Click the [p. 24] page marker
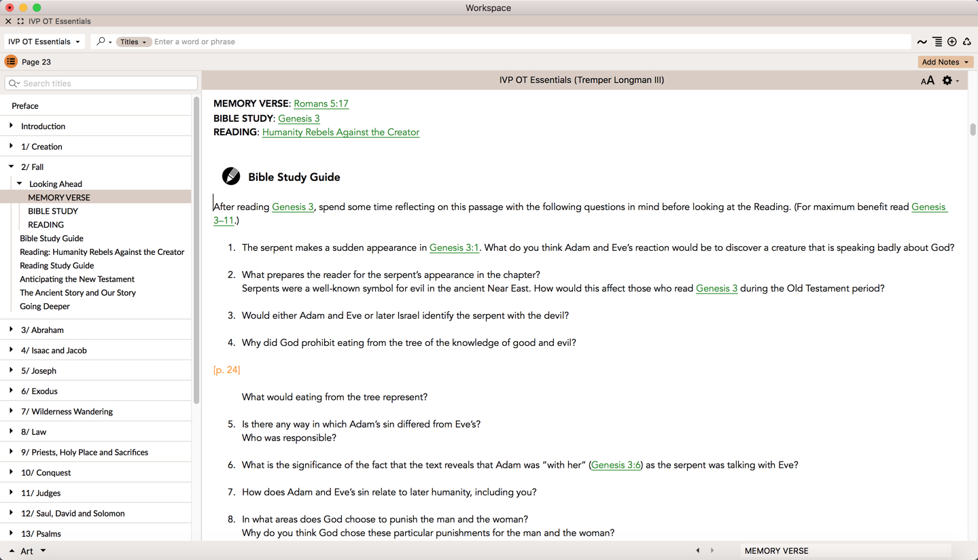978x560 pixels. [x=226, y=370]
